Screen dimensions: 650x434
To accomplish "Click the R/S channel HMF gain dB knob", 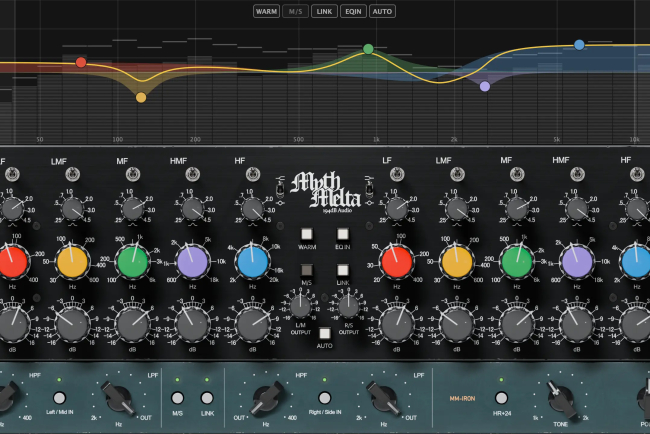I will pyautogui.click(x=577, y=325).
